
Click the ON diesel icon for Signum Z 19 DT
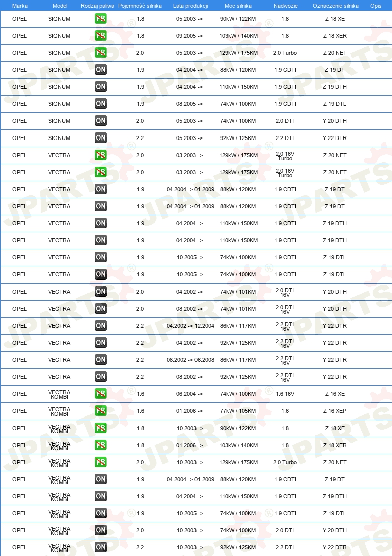point(101,70)
